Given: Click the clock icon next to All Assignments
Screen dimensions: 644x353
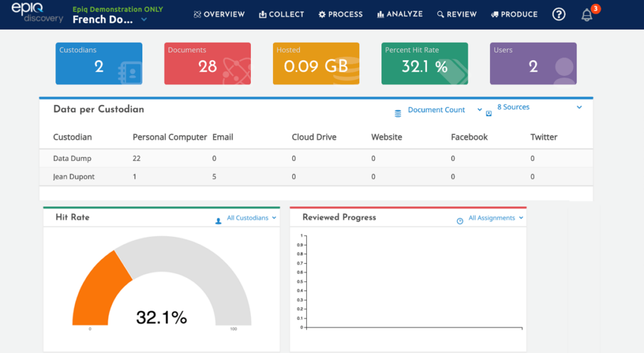Looking at the screenshot, I should pyautogui.click(x=460, y=221).
